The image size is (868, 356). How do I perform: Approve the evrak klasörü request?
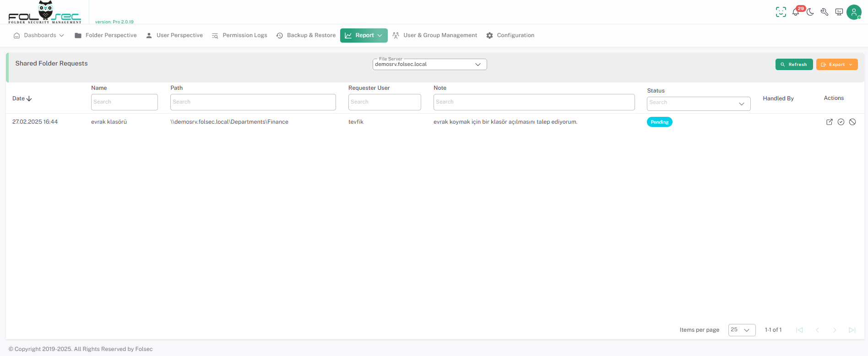(841, 122)
